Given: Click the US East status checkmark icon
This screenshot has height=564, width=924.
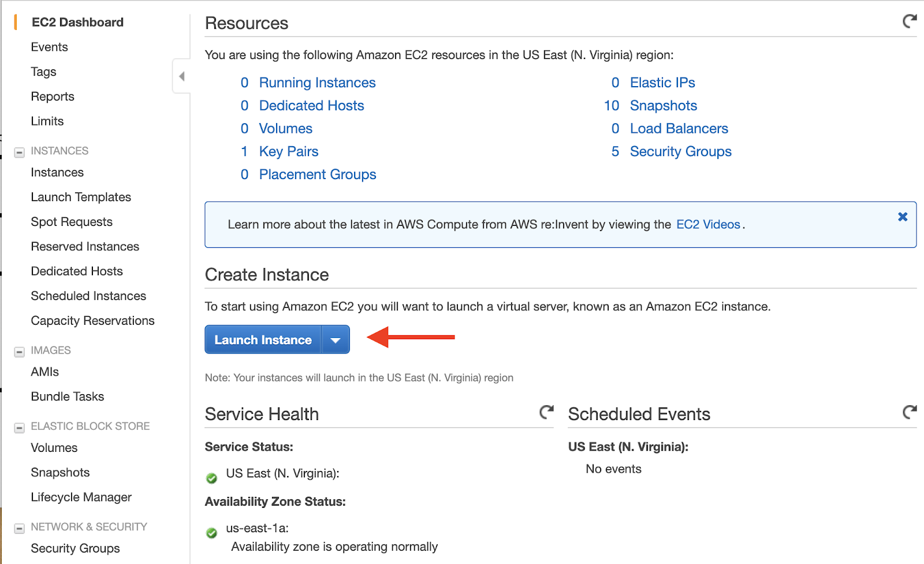Looking at the screenshot, I should [x=212, y=478].
